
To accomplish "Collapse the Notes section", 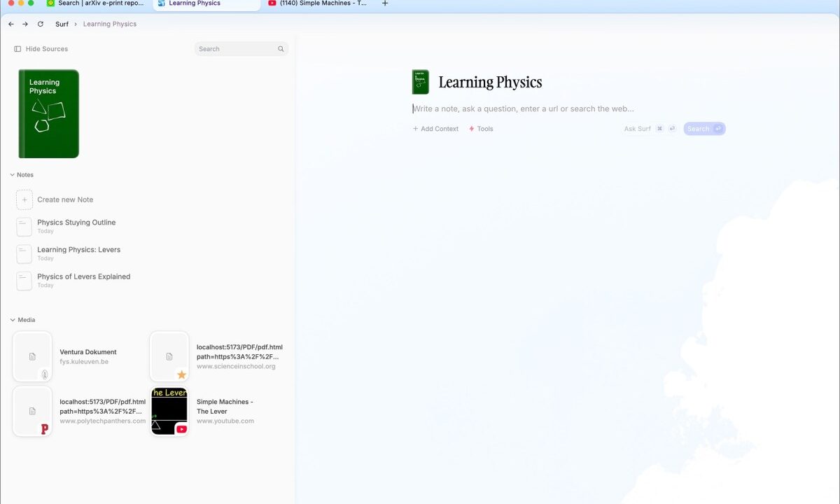I will click(12, 174).
